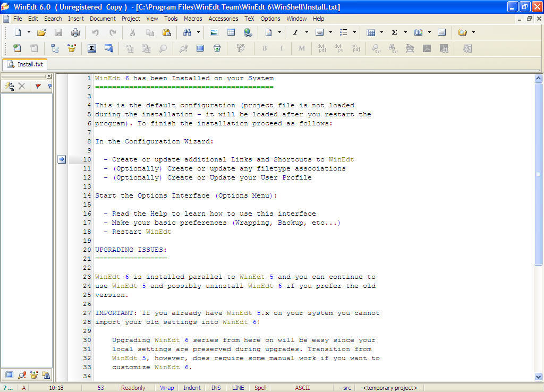Click the Insert Picture icon
This screenshot has width=544, height=392.
(214, 32)
